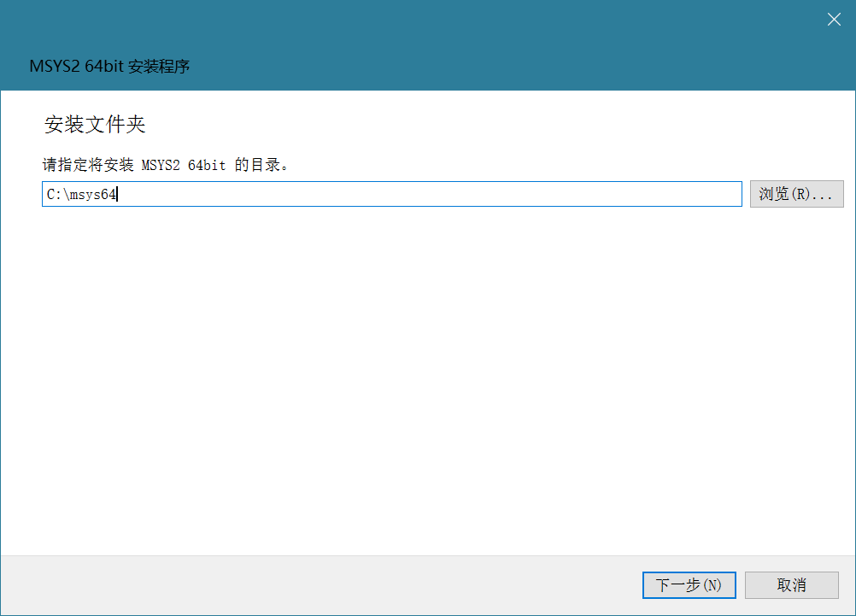Viewport: 856px width, 616px height.
Task: Click the MSYS2 64bit 安装程序 title text
Action: coord(109,67)
